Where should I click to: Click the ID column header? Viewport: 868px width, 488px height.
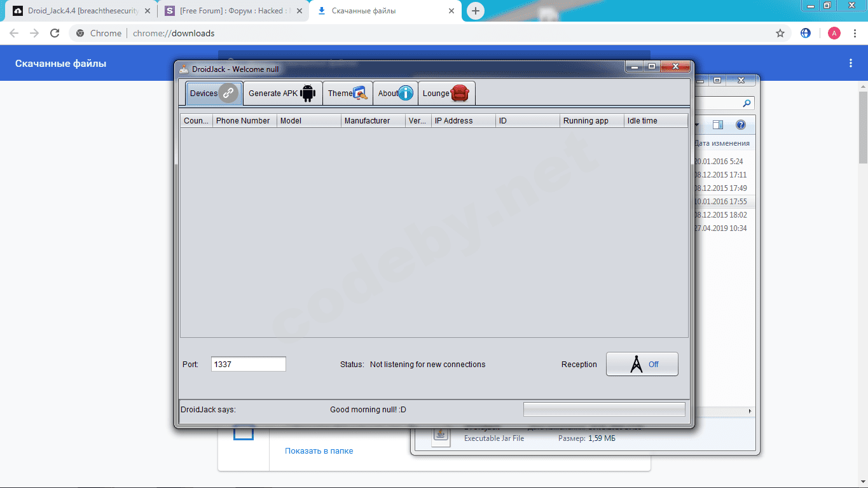coord(528,120)
